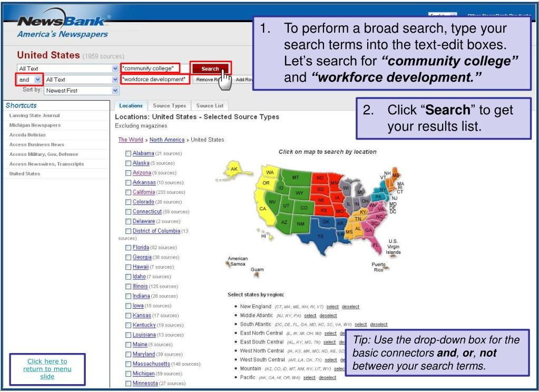The height and width of the screenshot is (392, 539).
Task: Click select for the New England region
Action: (332, 307)
